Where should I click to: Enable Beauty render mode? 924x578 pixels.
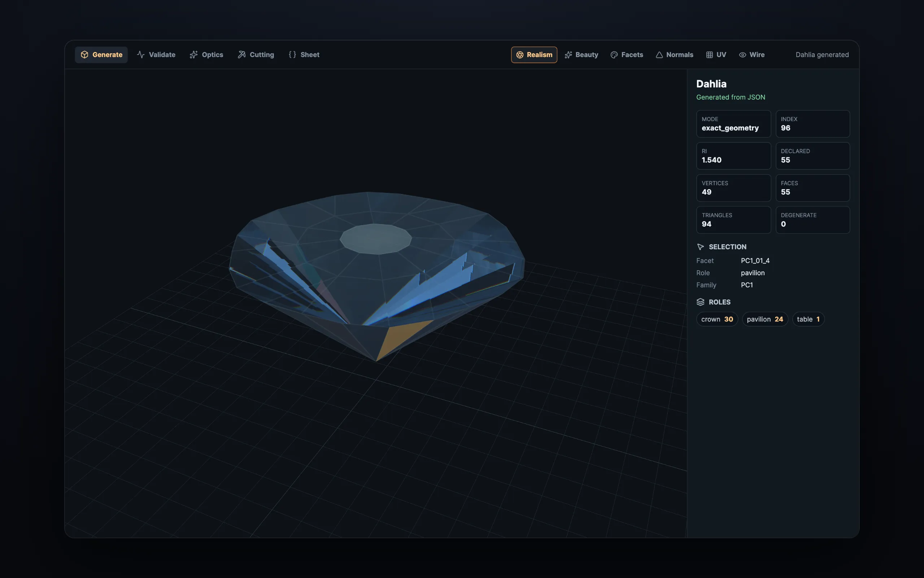pos(581,55)
